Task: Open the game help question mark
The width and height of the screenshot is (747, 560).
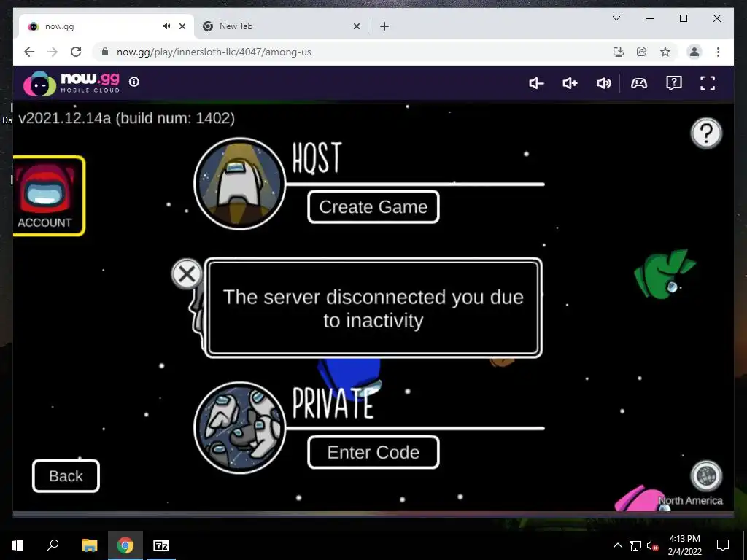Action: click(x=706, y=133)
